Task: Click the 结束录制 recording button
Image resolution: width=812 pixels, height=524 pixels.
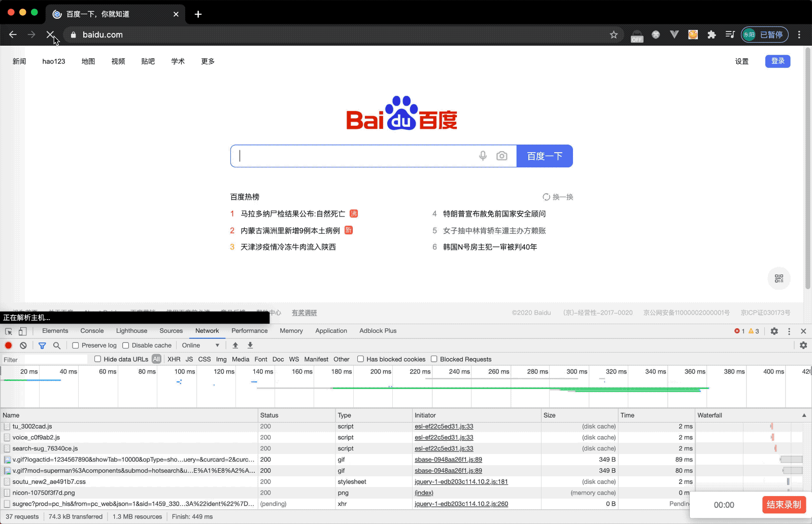Action: (784, 505)
